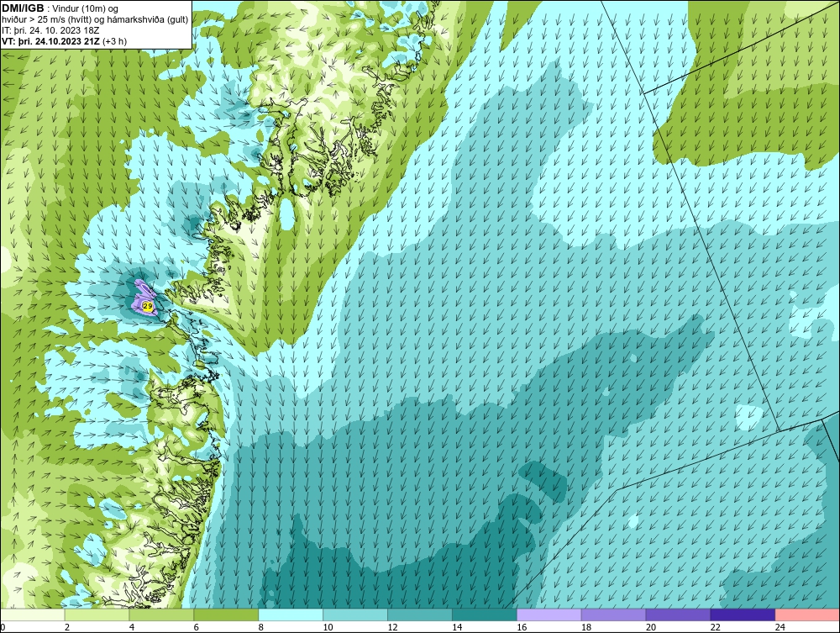The height and width of the screenshot is (633, 840).
Task: Click the legend scale label '6'
Action: coord(196,627)
